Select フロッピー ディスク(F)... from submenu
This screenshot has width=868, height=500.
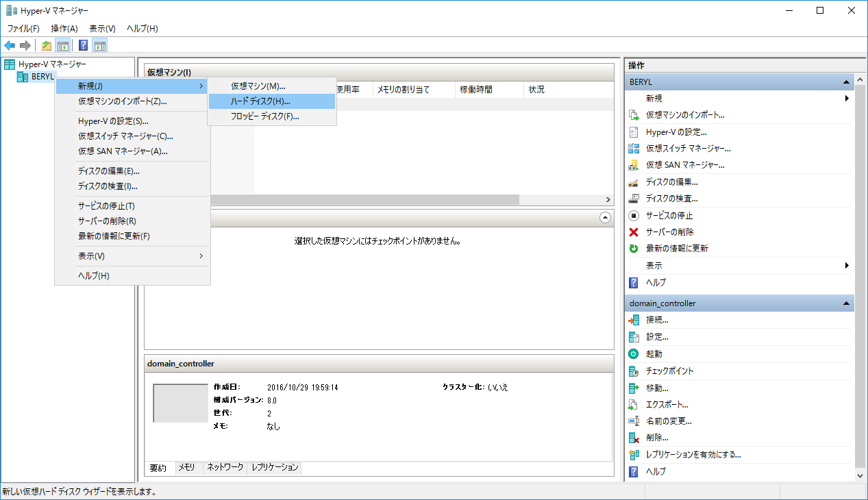272,116
